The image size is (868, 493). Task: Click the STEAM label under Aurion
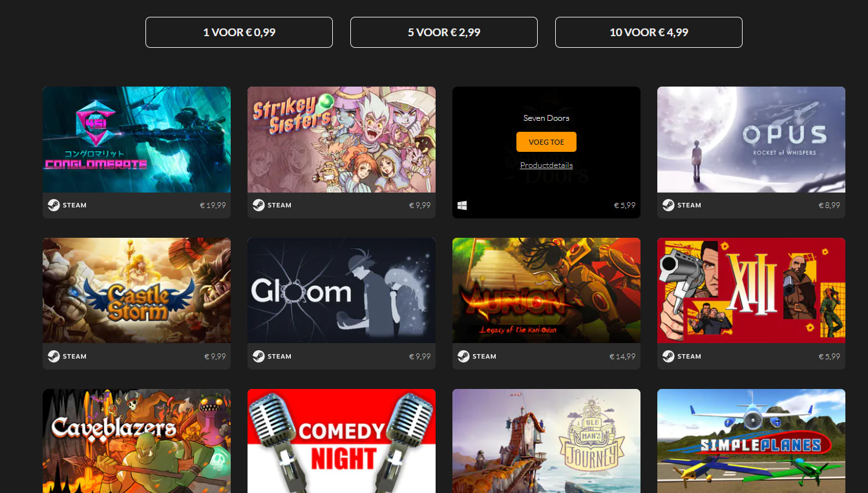[x=484, y=357]
